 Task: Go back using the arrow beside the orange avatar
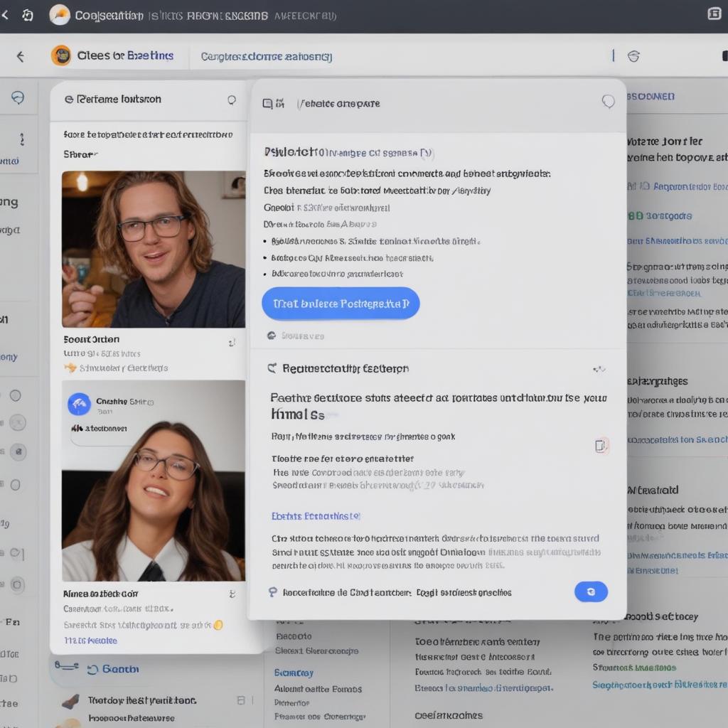21,57
